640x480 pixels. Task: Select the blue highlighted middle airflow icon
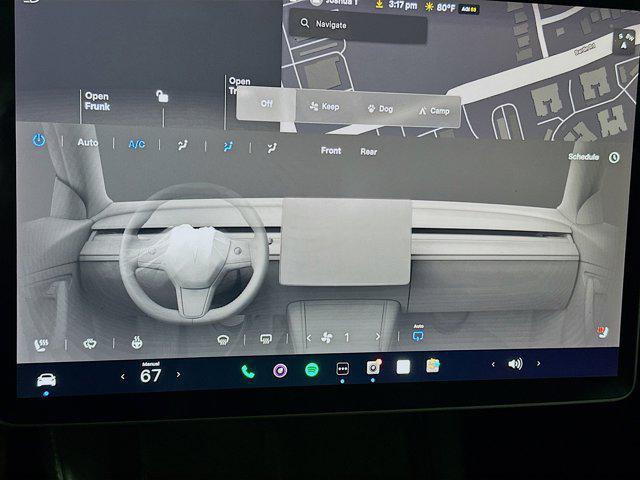[x=228, y=146]
